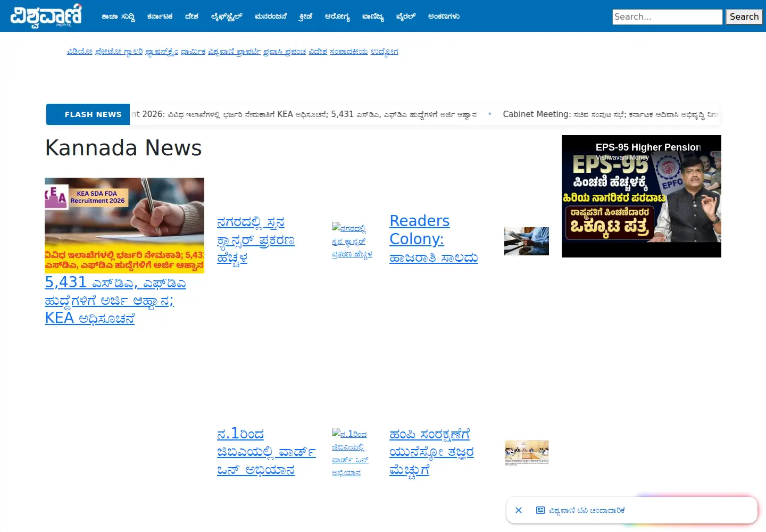Viewport: 766px width, 532px height.
Task: Open the meeting thumbnail beside the Hampi story
Action: click(527, 453)
